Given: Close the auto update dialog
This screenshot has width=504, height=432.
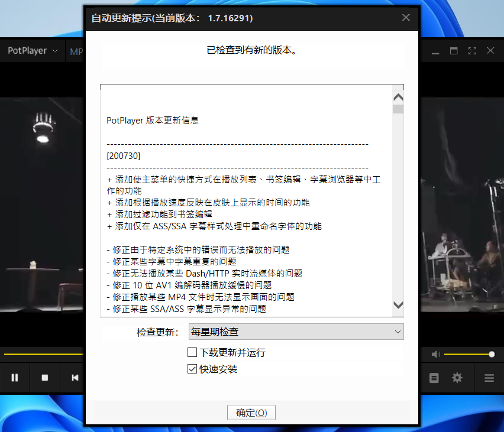Looking at the screenshot, I should [x=406, y=18].
